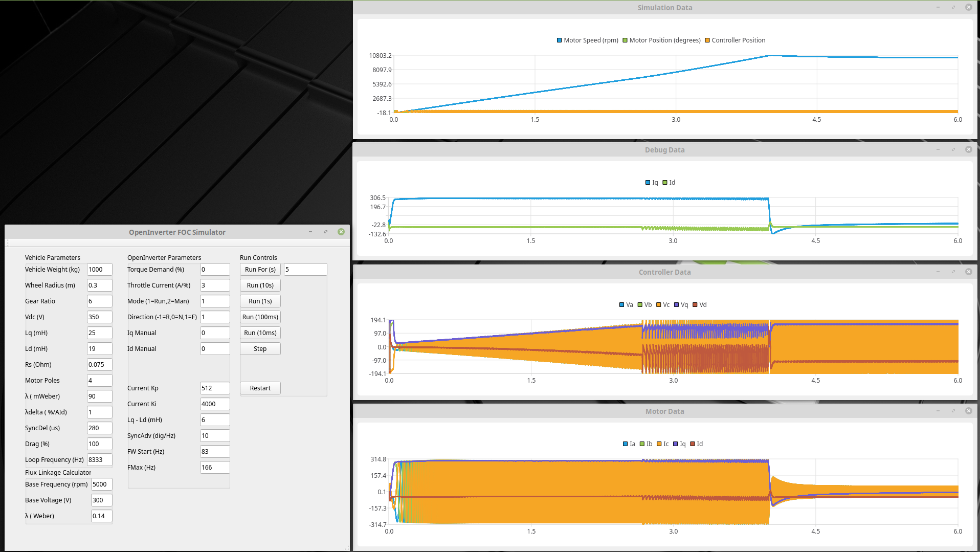Select the Torque Demand (%) field

pyautogui.click(x=214, y=270)
